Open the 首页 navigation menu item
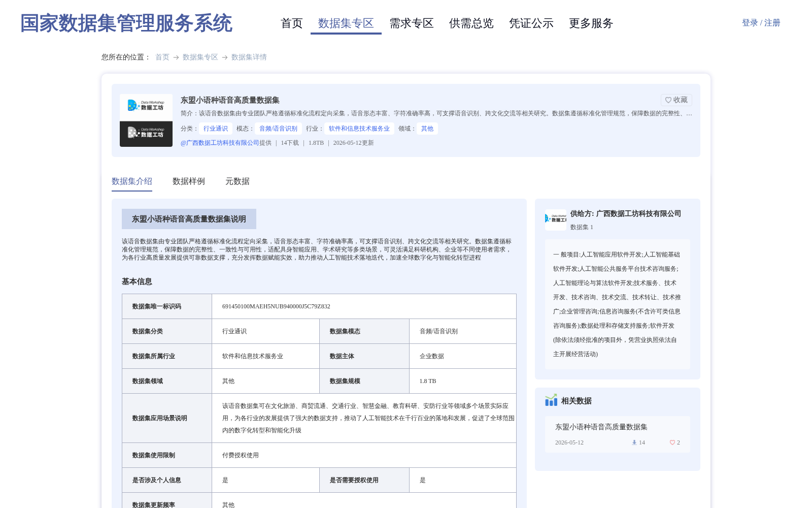 pyautogui.click(x=292, y=23)
